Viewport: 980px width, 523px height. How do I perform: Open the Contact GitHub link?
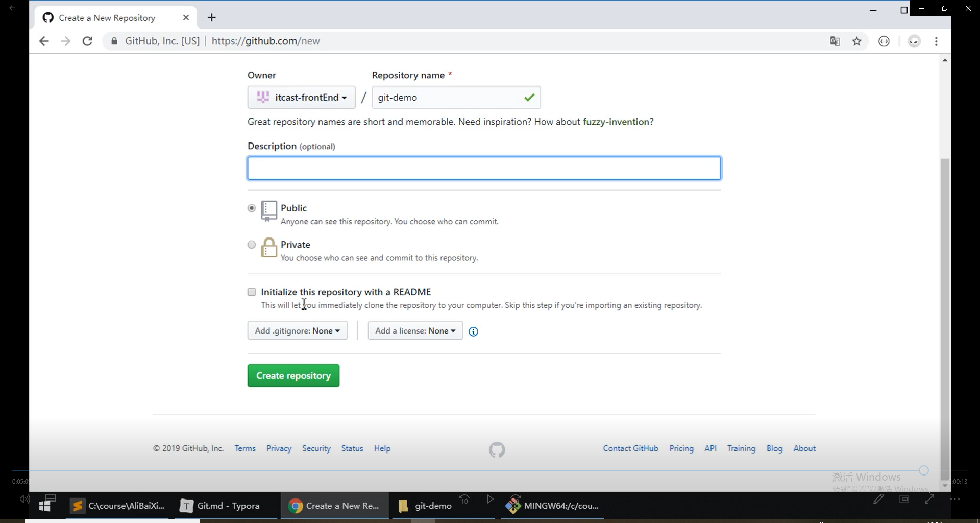[631, 448]
